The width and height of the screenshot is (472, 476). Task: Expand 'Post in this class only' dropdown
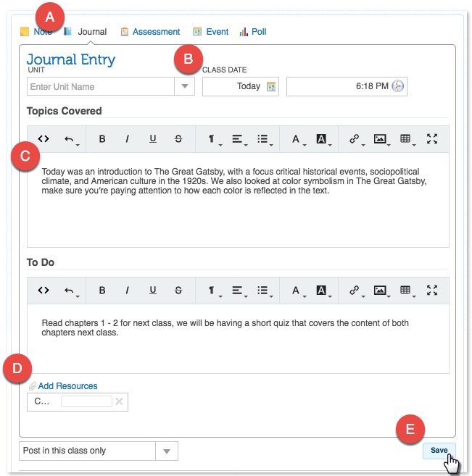click(x=167, y=451)
